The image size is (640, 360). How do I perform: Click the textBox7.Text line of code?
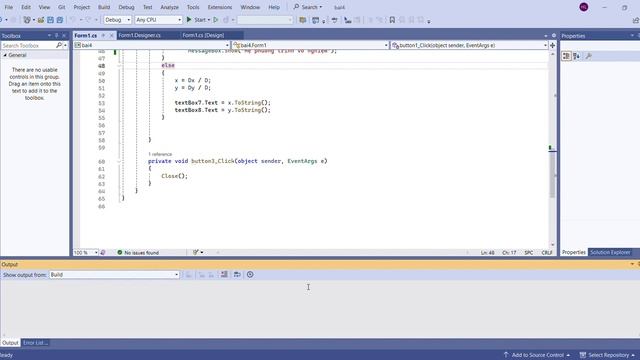(x=222, y=103)
